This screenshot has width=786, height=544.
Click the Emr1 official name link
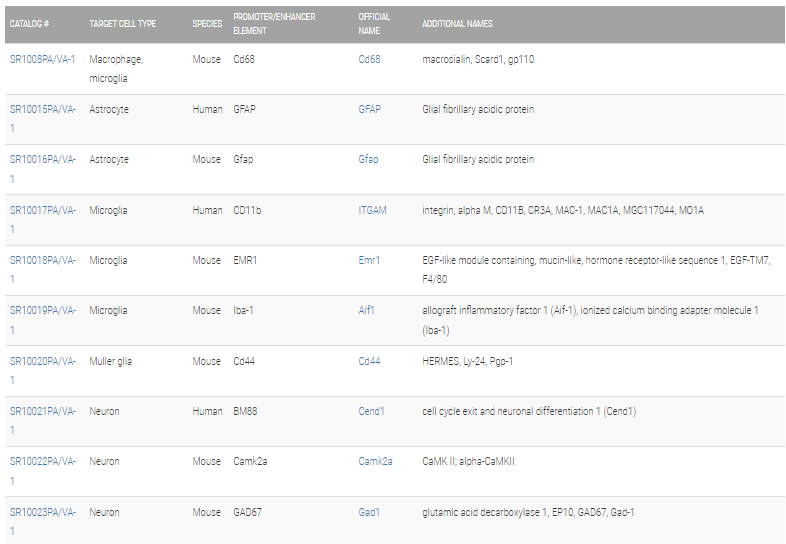point(369,260)
